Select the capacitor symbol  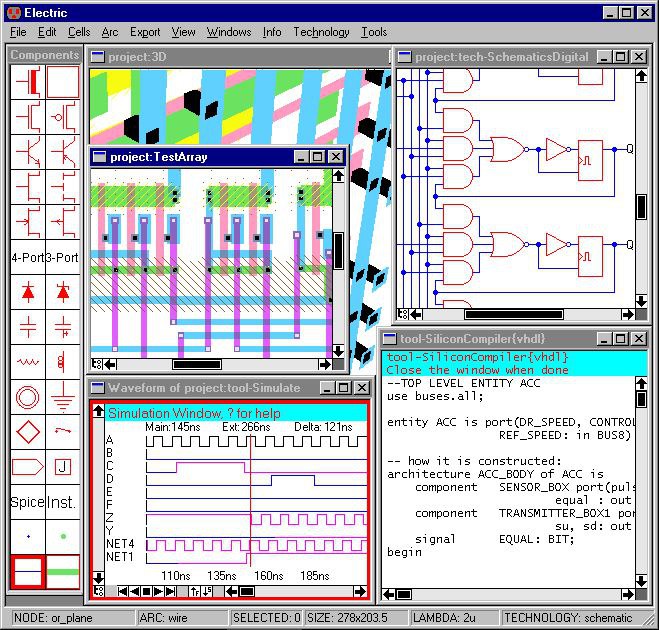pos(28,327)
